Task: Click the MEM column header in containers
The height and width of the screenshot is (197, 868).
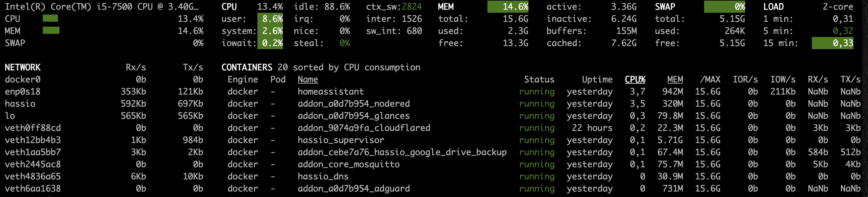Action: click(675, 79)
